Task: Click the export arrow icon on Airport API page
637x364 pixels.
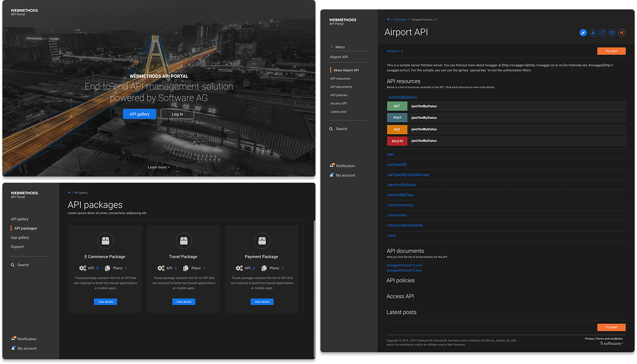Action: (x=603, y=33)
